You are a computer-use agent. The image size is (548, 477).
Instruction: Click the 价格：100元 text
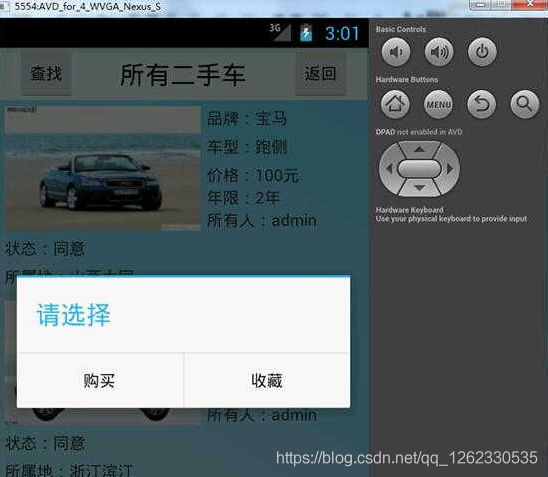point(253,175)
